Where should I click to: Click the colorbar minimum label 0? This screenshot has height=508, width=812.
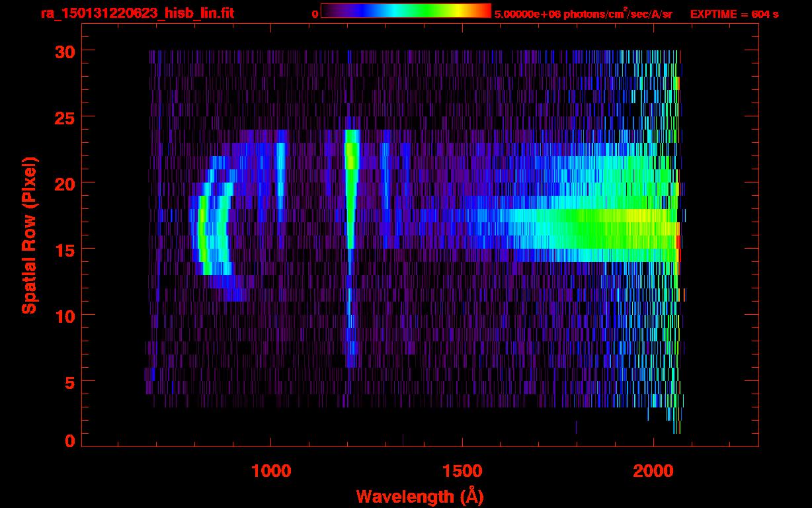pyautogui.click(x=315, y=14)
